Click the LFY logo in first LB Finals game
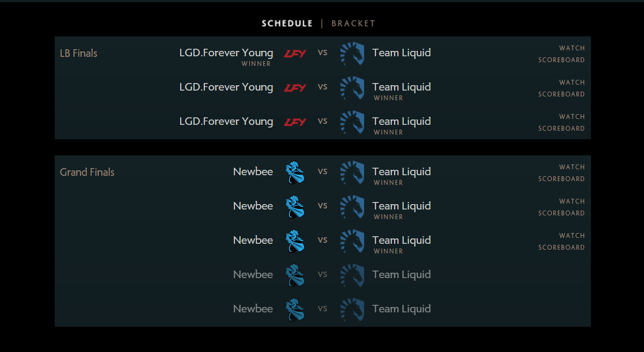The width and height of the screenshot is (644, 352). point(295,53)
